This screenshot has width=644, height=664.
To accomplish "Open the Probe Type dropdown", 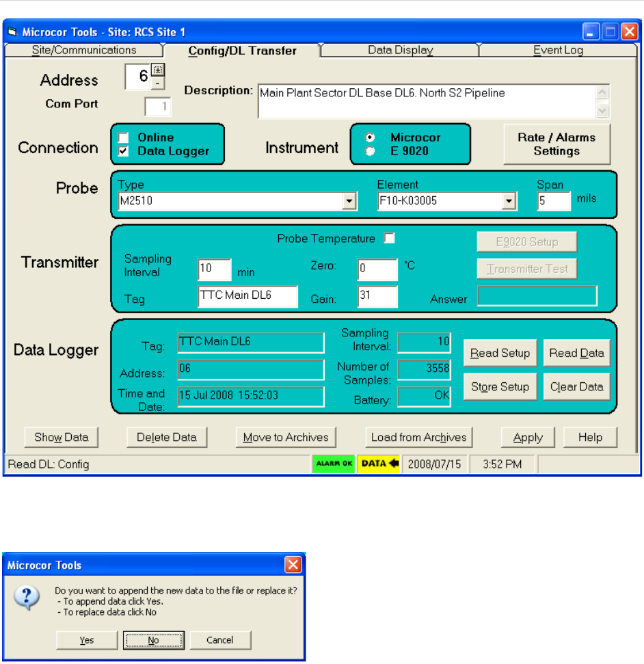I will pyautogui.click(x=349, y=201).
